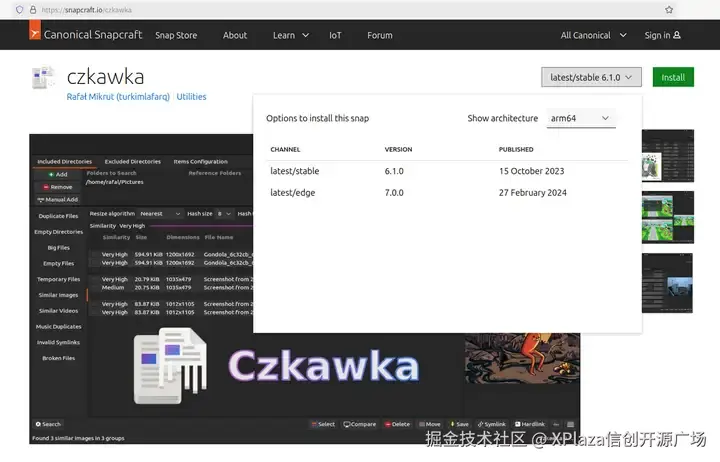Screen dimensions: 720x462
Task: Click the Select button in screenshot
Action: coord(323,424)
